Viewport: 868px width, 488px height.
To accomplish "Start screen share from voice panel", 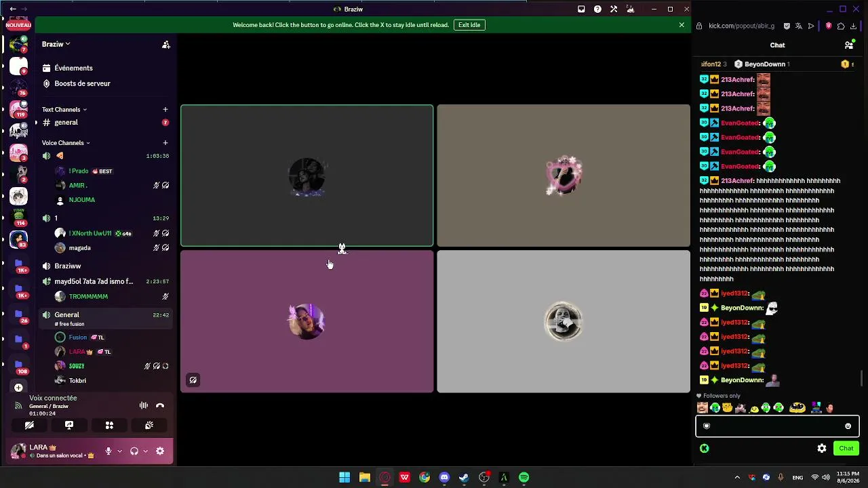I will coord(69,425).
